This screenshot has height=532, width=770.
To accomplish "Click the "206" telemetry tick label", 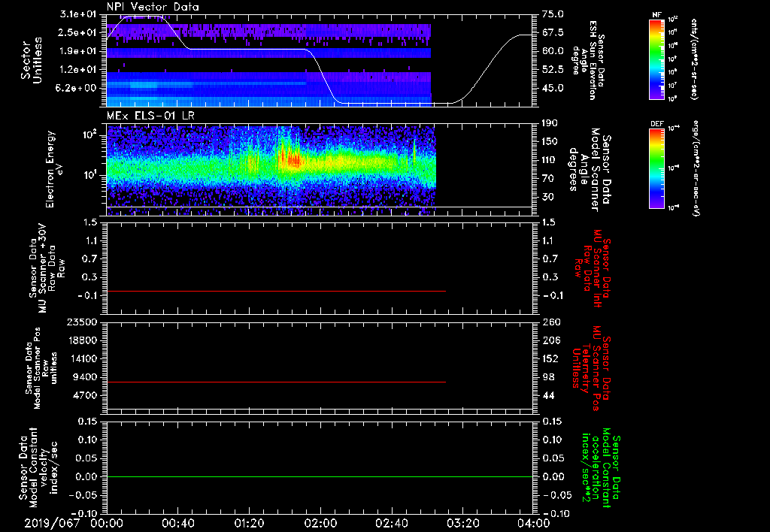I will 550,340.
